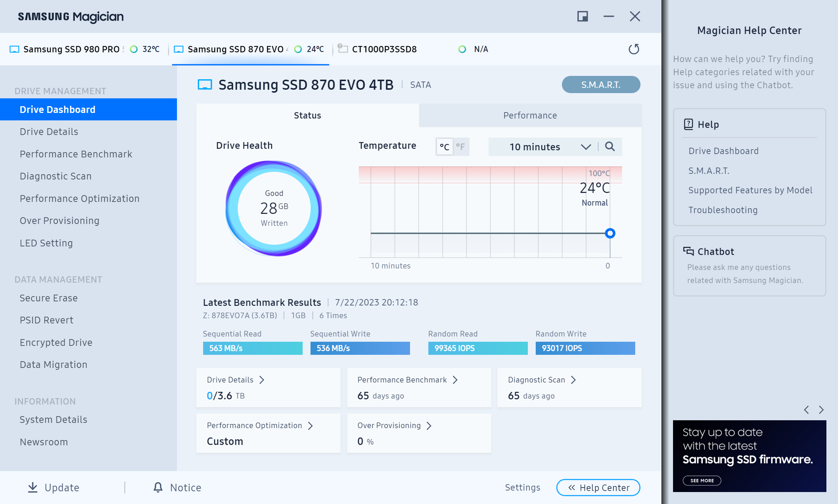Open Performance Optimization card chevron
Screen dimensions: 838x504
(311, 426)
